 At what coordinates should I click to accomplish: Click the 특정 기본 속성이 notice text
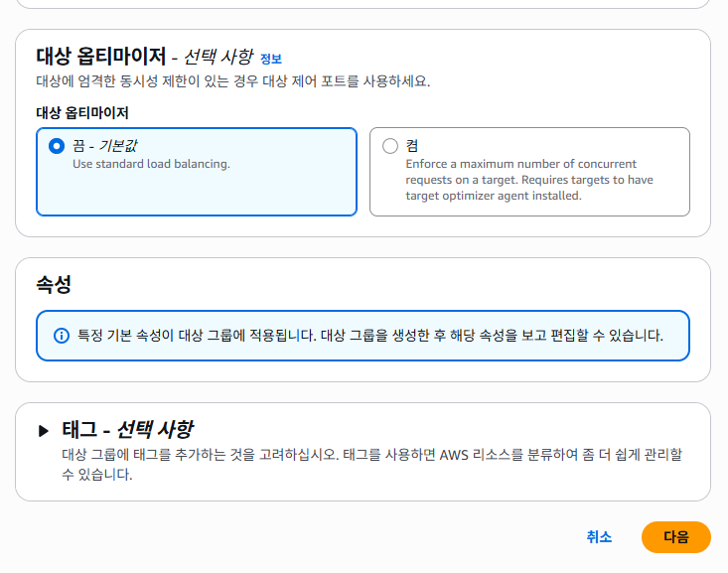pyautogui.click(x=370, y=336)
